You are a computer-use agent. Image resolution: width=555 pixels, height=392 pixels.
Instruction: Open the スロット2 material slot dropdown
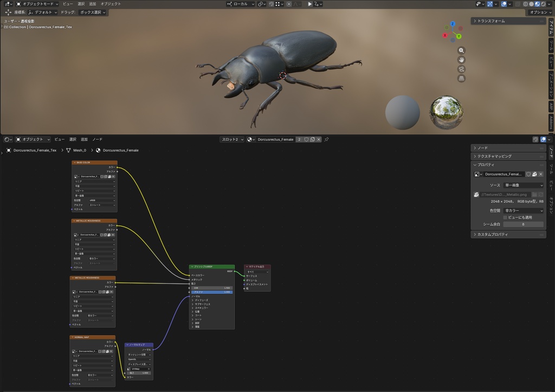pos(232,139)
